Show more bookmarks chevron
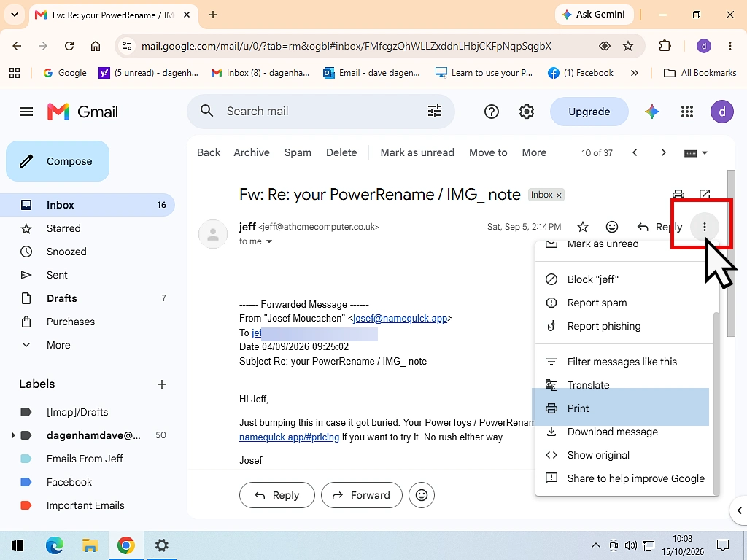Image resolution: width=747 pixels, height=560 pixels. [x=634, y=73]
